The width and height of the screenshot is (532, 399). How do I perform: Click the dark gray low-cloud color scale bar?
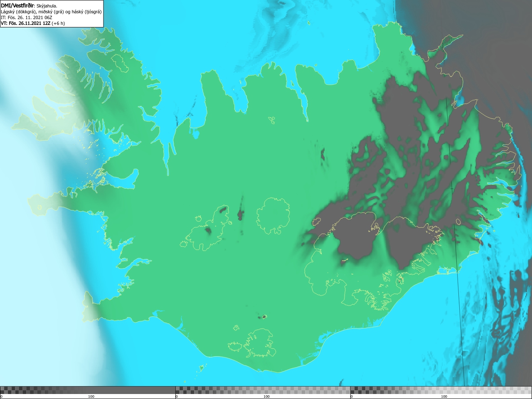(88, 390)
